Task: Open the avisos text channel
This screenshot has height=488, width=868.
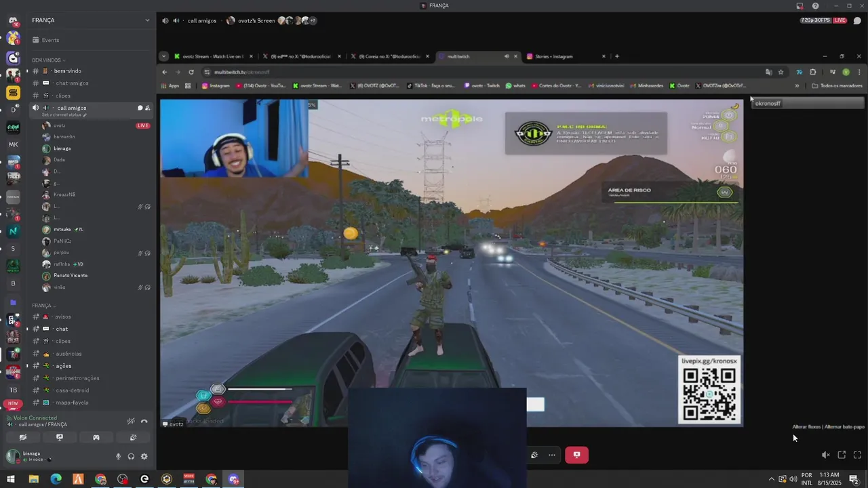Action: click(90, 317)
